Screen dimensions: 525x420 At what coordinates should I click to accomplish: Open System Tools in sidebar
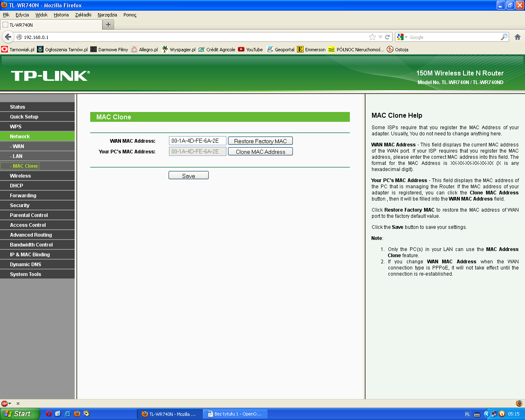pos(25,274)
